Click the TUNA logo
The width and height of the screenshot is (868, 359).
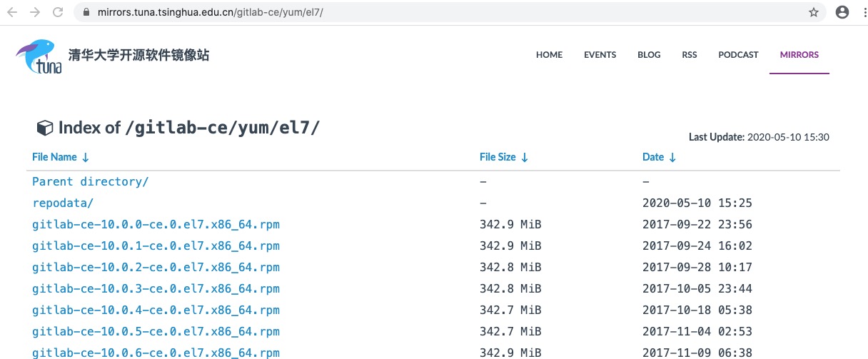coord(37,56)
